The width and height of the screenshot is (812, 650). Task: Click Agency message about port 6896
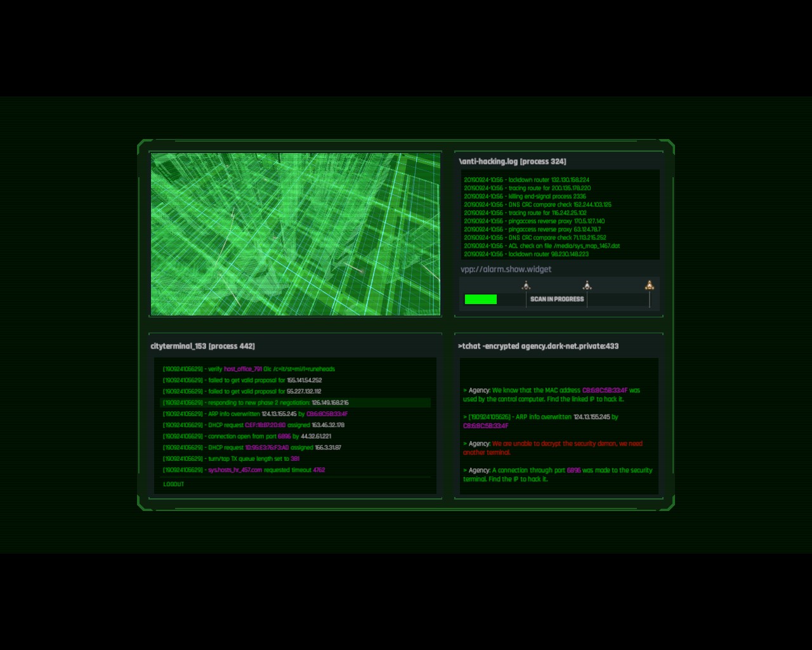tap(558, 475)
